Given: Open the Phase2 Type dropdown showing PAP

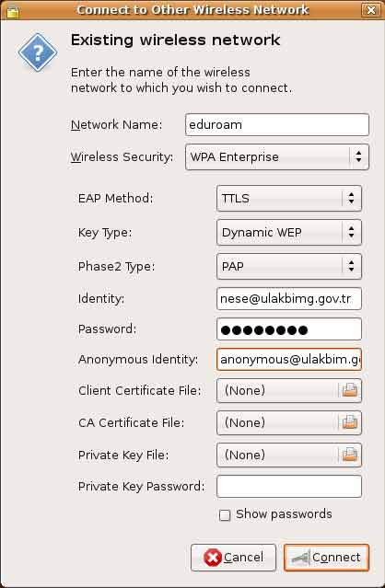Looking at the screenshot, I should coord(289,267).
